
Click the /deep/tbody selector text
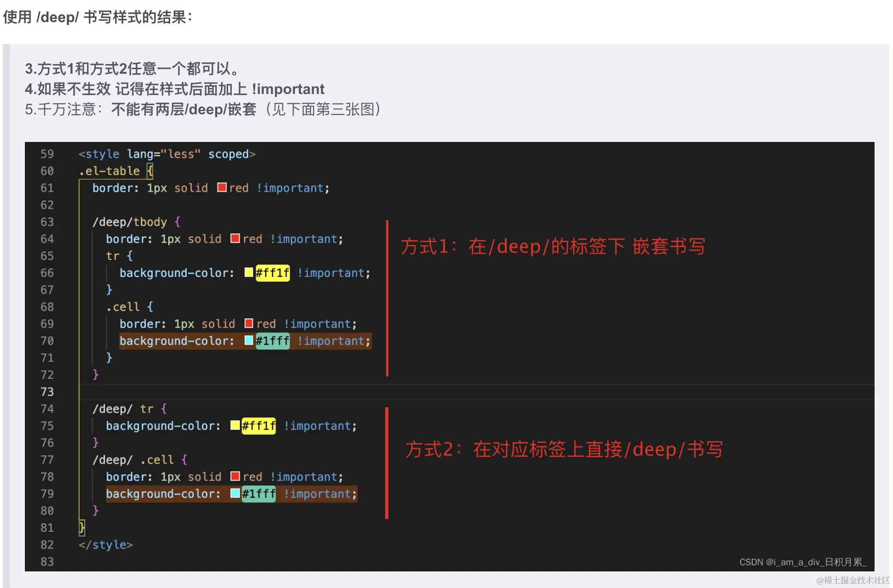pyautogui.click(x=129, y=222)
